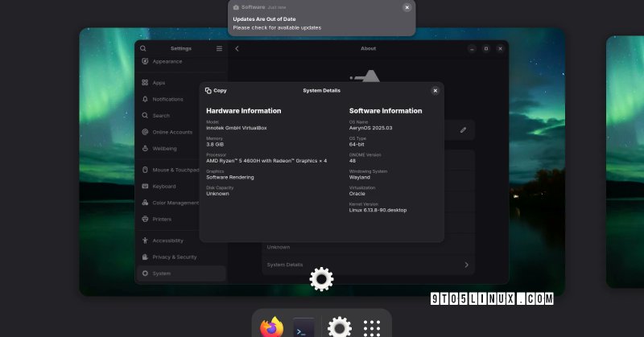Click the Software Rendering graphics value
The height and width of the screenshot is (337, 644).
tap(230, 177)
